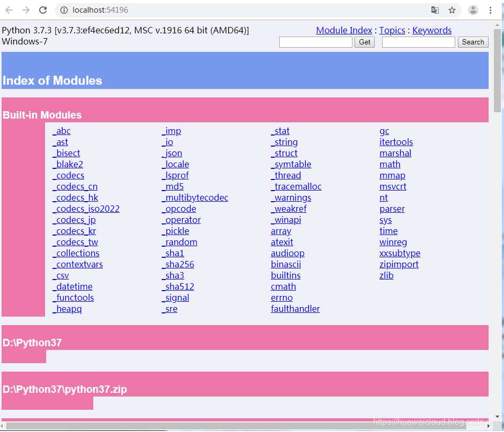Open the Module Index link
The image size is (504, 432).
coord(344,30)
